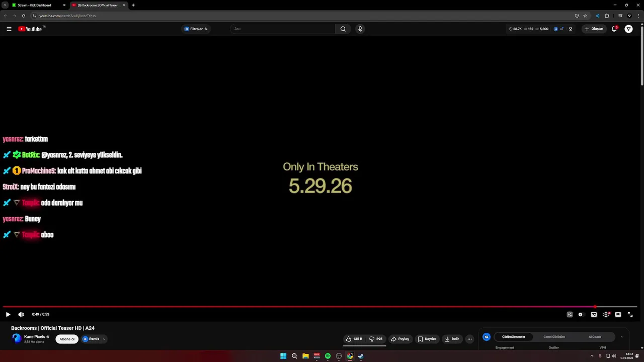
Task: Open a new browser tab
Action: [133, 5]
